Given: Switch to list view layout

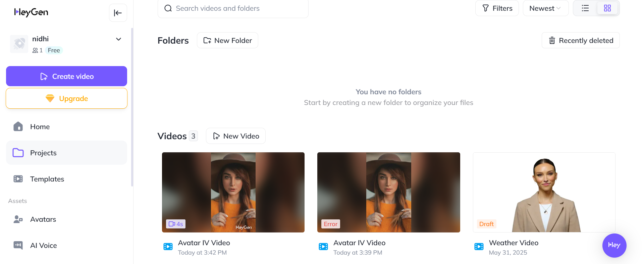Looking at the screenshot, I should click(x=585, y=8).
